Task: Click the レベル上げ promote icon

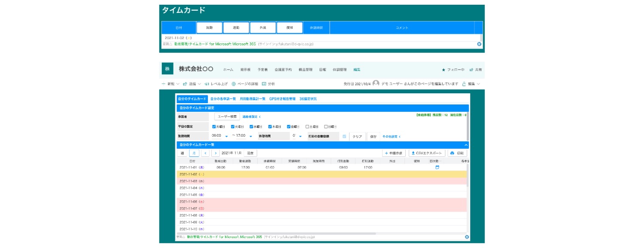Action: click(207, 84)
